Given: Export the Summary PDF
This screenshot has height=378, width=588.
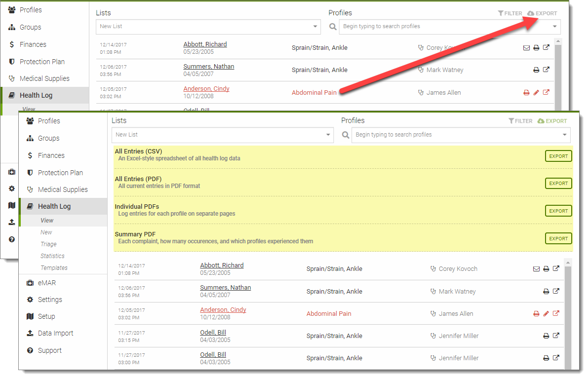Looking at the screenshot, I should tap(558, 238).
